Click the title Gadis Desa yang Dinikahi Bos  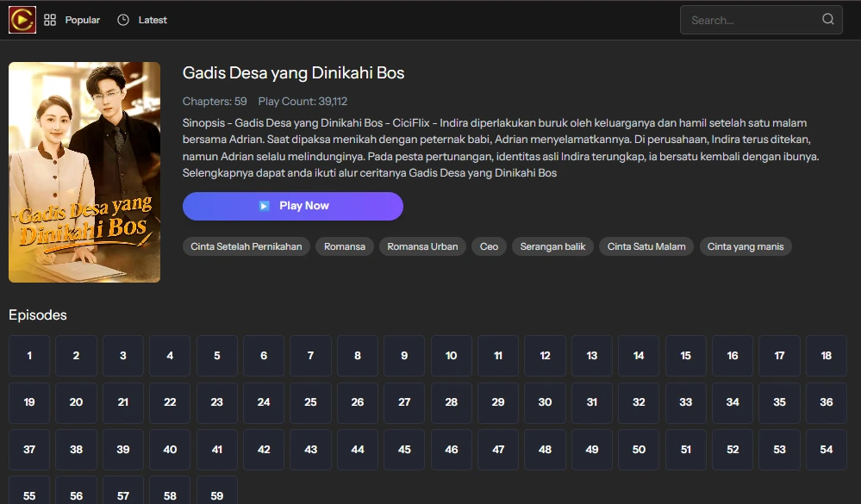[x=292, y=72]
